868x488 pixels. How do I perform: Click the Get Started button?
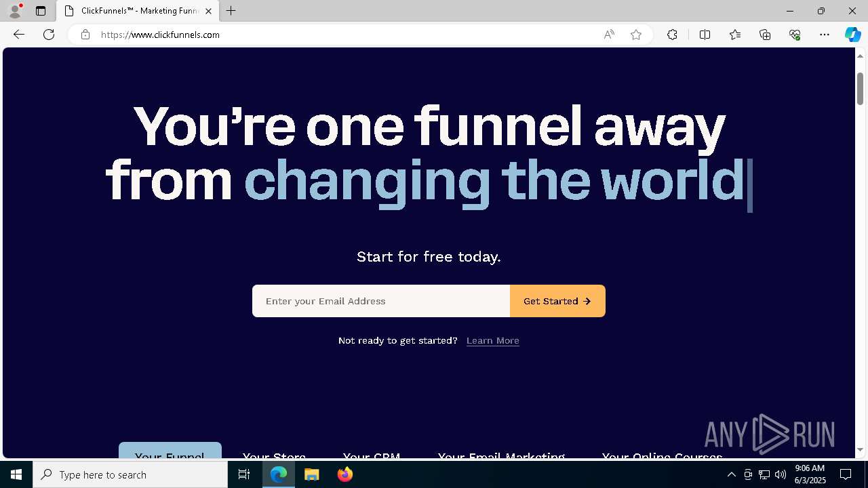point(557,301)
